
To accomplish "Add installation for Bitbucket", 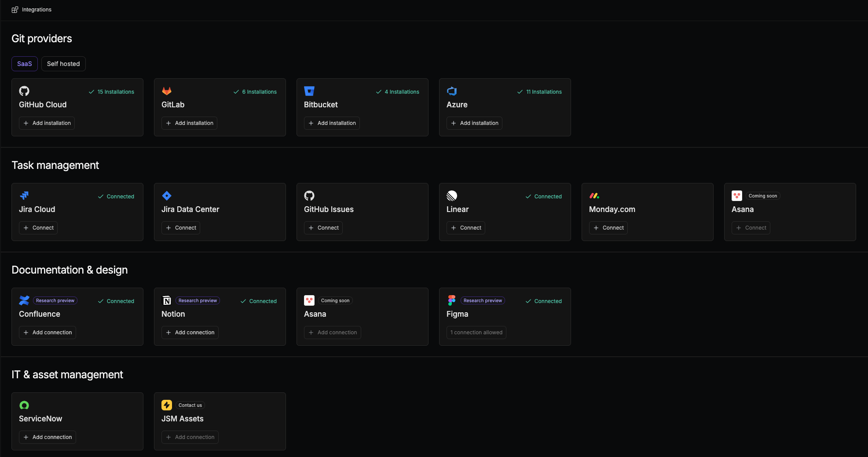I will click(x=332, y=123).
